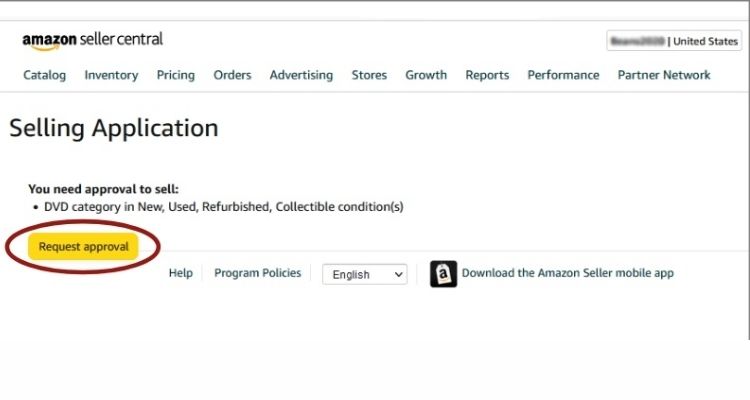Open the Amazon Seller app icon
Screen dimensions: 750x400
[443, 274]
